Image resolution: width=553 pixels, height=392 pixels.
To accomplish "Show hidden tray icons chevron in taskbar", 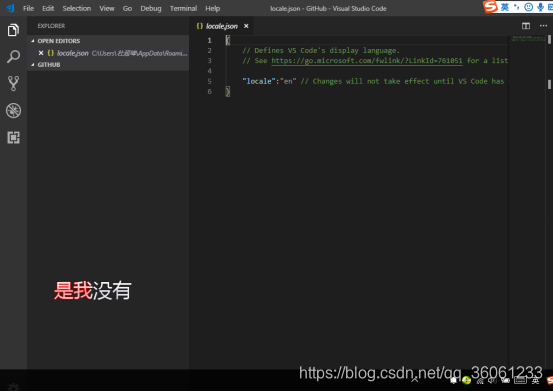I will coord(415,380).
